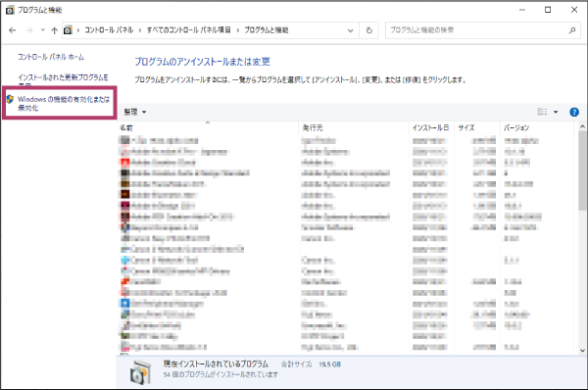The height and width of the screenshot is (390, 588).
Task: Click the control panel icon in address bar
Action: (x=68, y=30)
